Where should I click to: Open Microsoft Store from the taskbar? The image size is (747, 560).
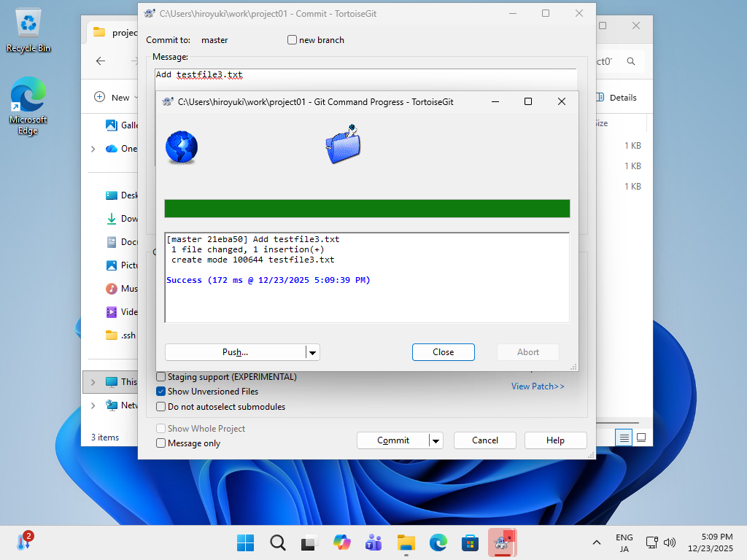(470, 542)
